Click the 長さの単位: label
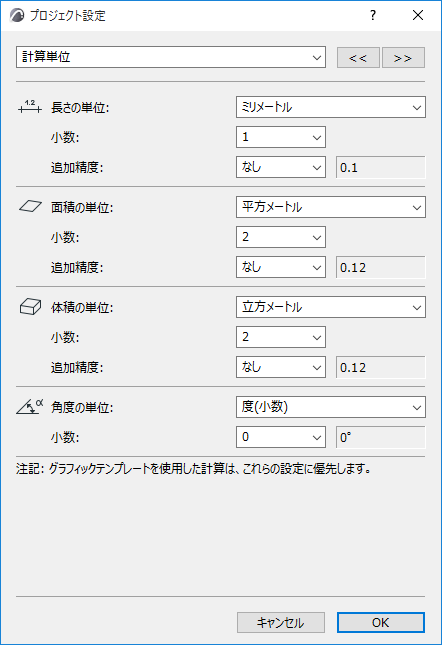 coord(80,108)
